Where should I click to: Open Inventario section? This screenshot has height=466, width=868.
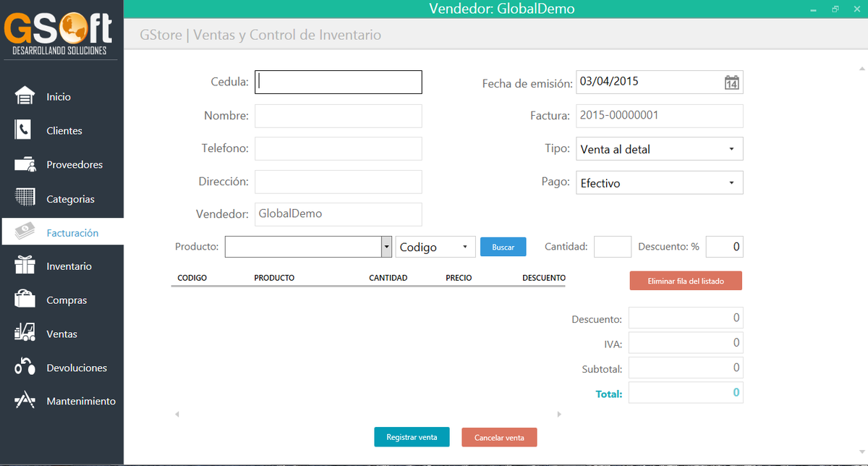coord(69,266)
